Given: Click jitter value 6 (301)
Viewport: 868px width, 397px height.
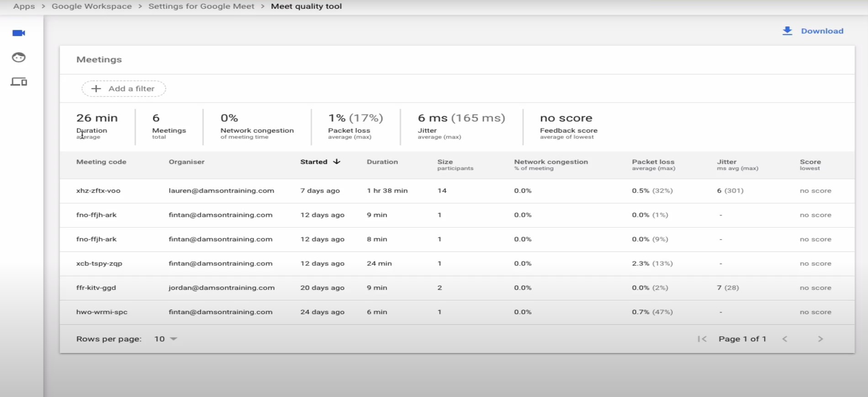Looking at the screenshot, I should pos(730,191).
